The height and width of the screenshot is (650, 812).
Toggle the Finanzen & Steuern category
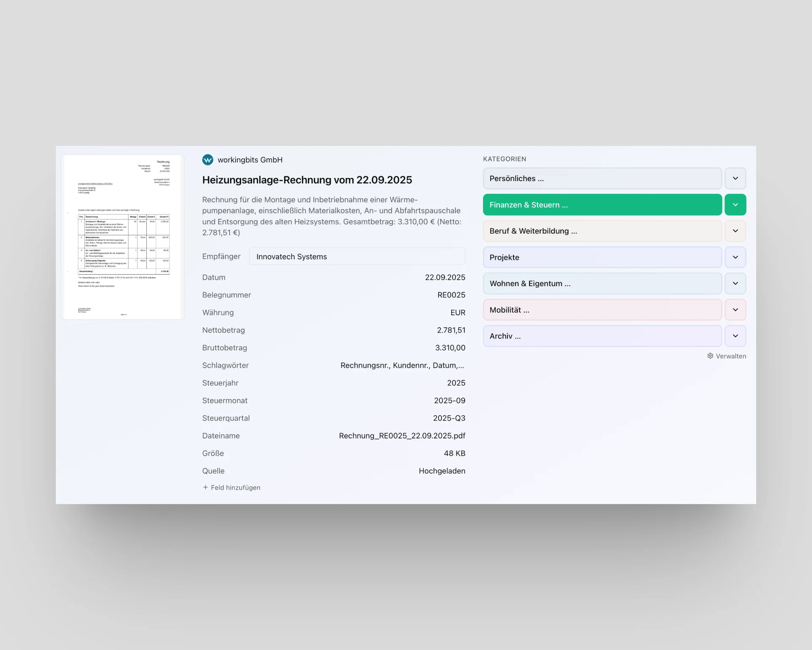602,205
